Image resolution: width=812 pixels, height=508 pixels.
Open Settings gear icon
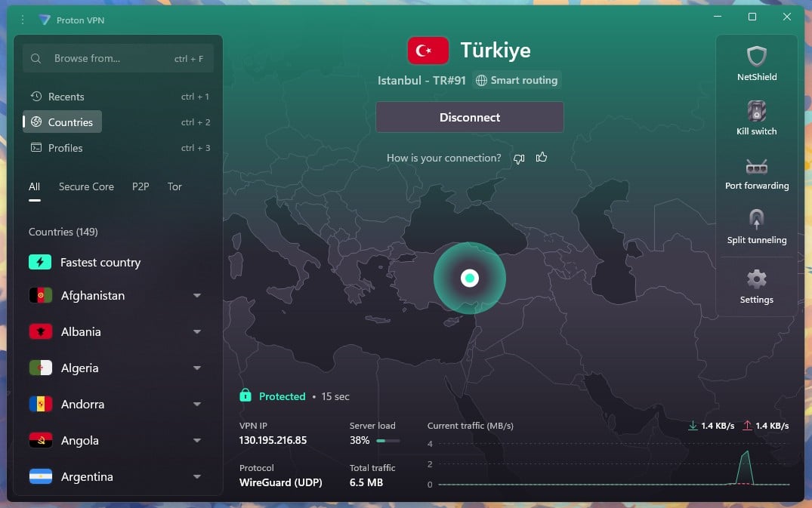[757, 279]
